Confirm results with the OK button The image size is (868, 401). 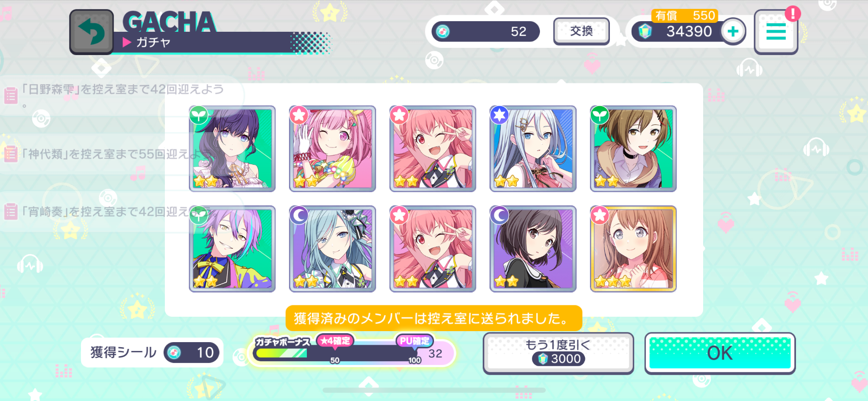pos(720,353)
